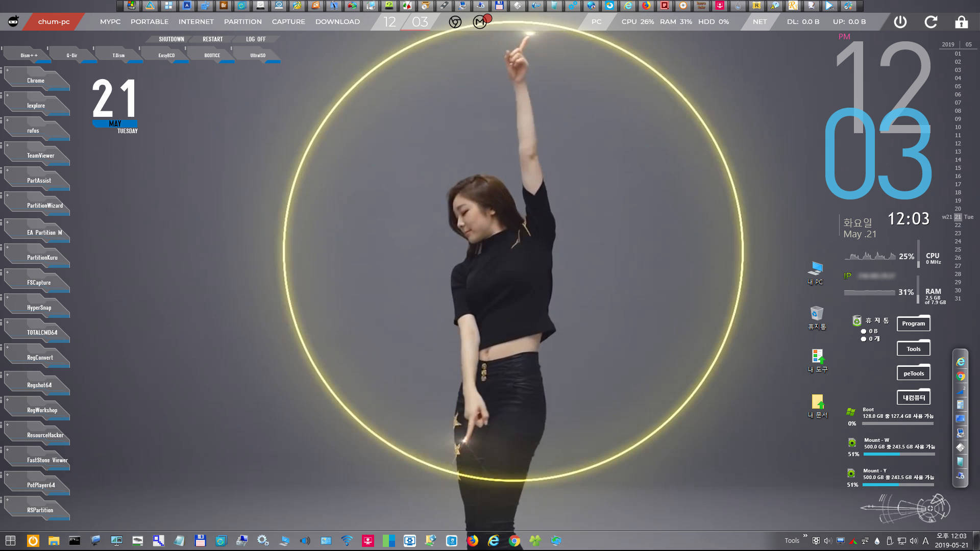Expand the plus marker on RSPartition tile
The height and width of the screenshot is (551, 980).
point(7,500)
